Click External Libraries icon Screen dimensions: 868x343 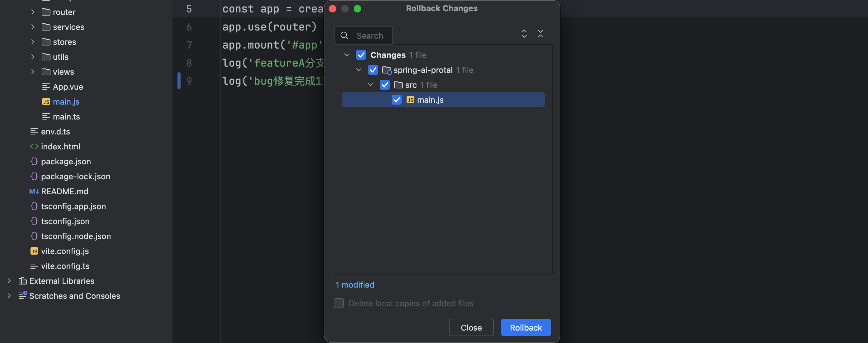(22, 281)
